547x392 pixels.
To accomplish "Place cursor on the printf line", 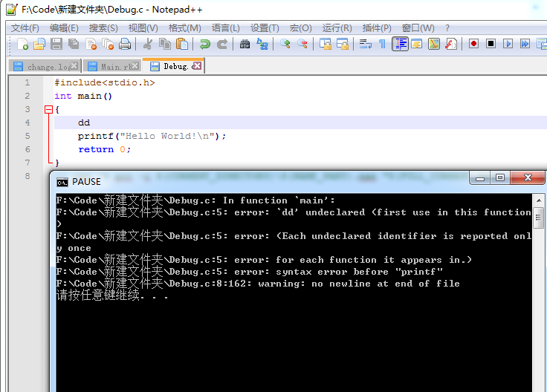I will tap(152, 137).
